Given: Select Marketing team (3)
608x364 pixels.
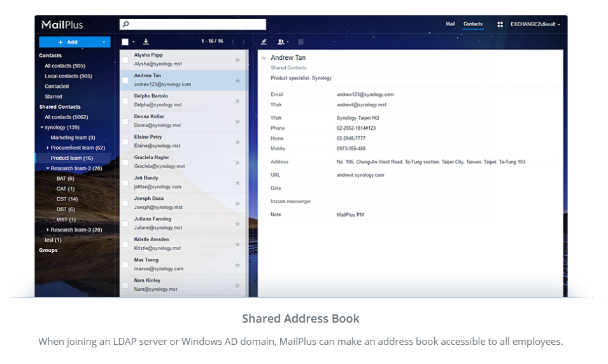Looking at the screenshot, I should pyautogui.click(x=73, y=137).
